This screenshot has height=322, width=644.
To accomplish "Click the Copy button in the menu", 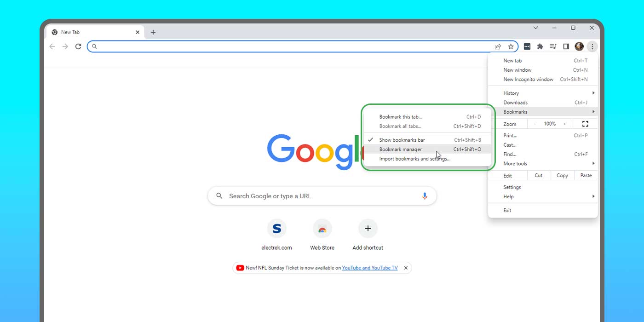I will pyautogui.click(x=562, y=175).
